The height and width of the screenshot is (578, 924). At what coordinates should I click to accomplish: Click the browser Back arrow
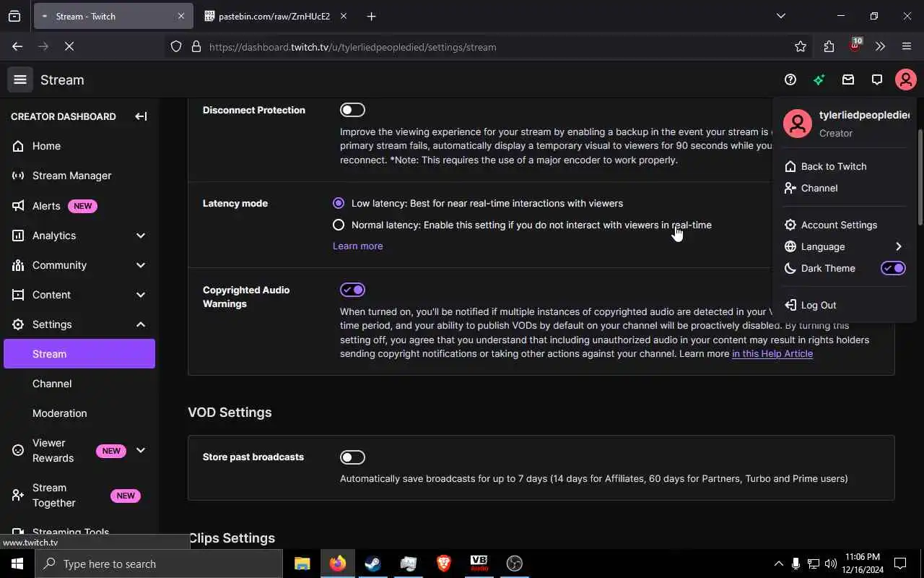(17, 47)
